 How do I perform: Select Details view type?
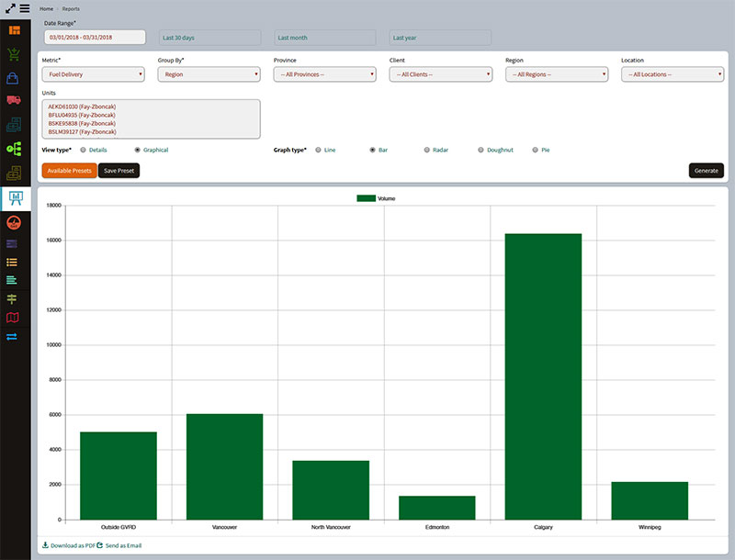(x=83, y=150)
